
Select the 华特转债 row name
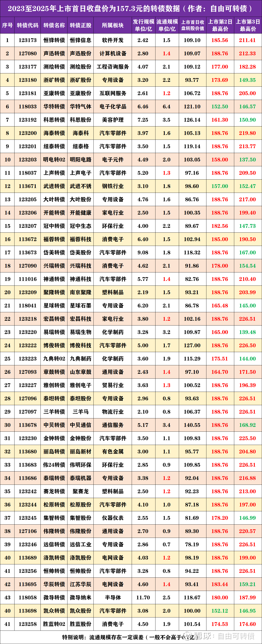pyautogui.click(x=54, y=107)
